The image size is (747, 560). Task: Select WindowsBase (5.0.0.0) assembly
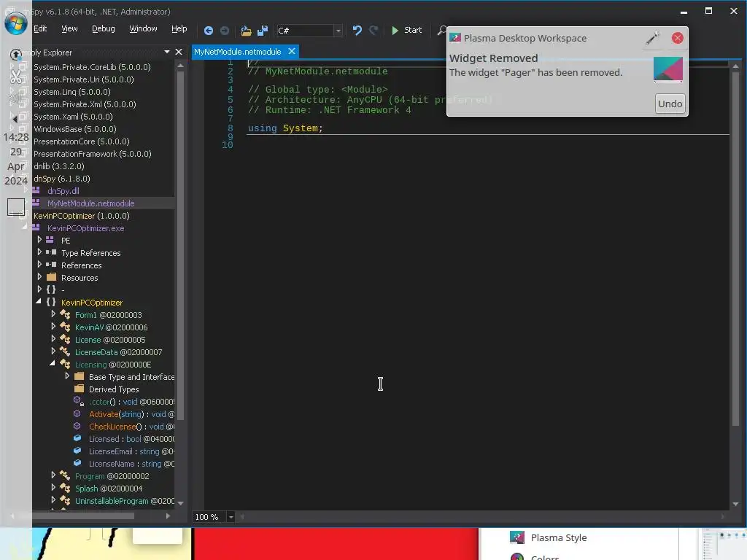(x=75, y=129)
